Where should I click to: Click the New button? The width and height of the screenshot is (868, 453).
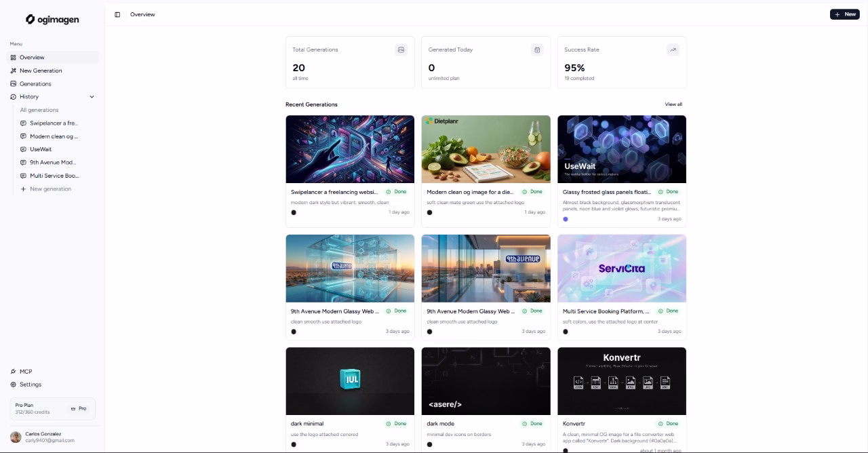845,14
